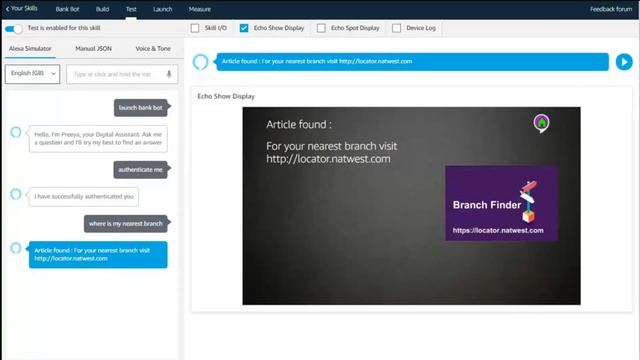
Task: Toggle 'Test is enabled for this skill' switch
Action: pyautogui.click(x=13, y=29)
